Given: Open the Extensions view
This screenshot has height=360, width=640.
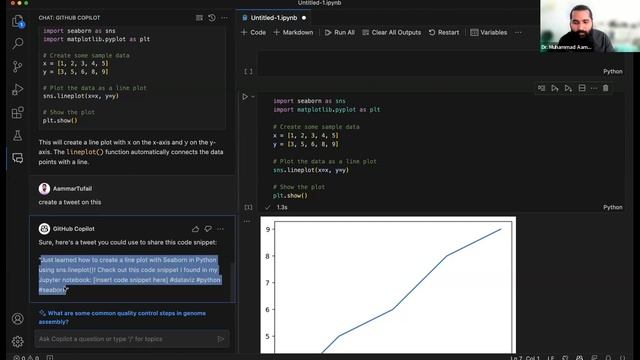Looking at the screenshot, I should click(x=18, y=113).
